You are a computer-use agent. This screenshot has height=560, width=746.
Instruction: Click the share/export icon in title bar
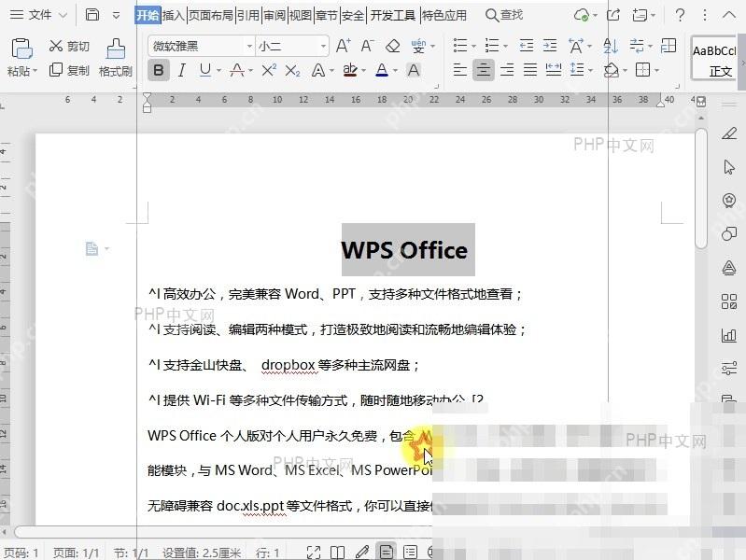click(613, 15)
